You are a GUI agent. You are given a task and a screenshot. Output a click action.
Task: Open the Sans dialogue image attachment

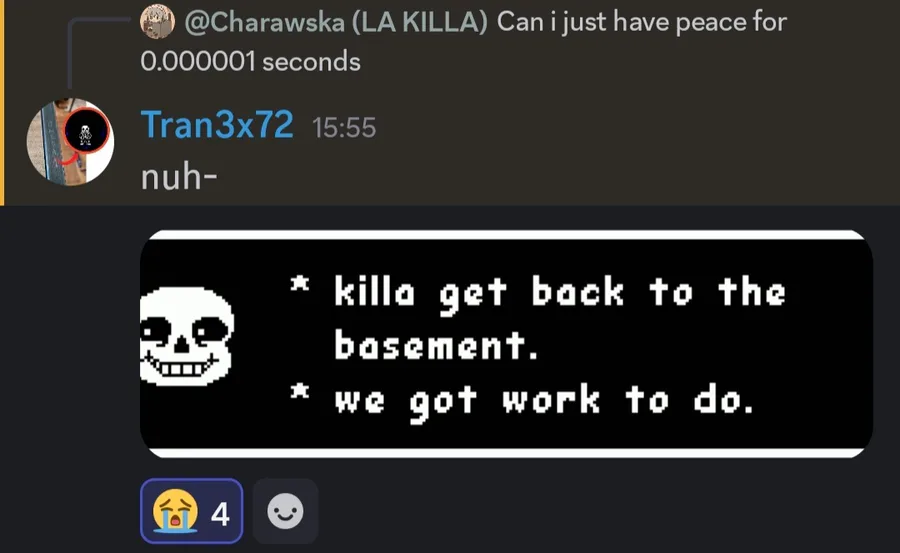506,344
